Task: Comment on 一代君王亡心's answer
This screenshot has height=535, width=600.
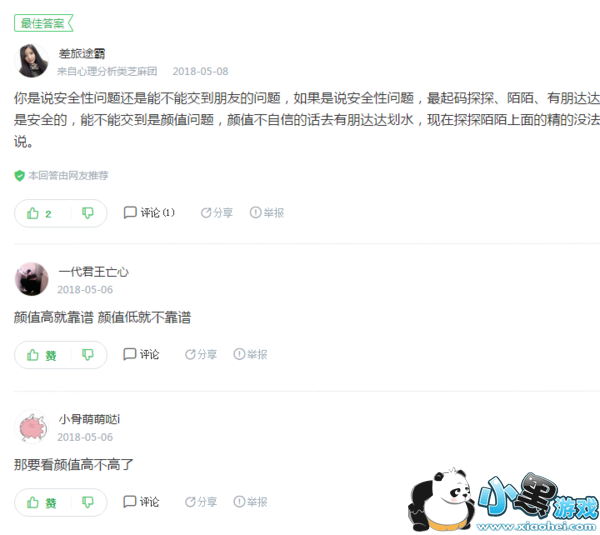Action: tap(141, 354)
